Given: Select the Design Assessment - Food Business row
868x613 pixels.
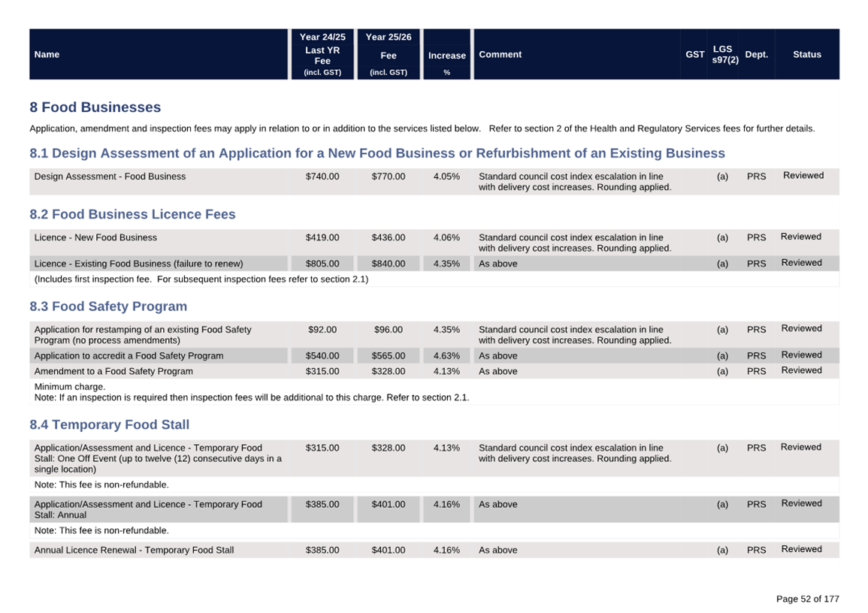Looking at the screenshot, I should coord(110,177).
